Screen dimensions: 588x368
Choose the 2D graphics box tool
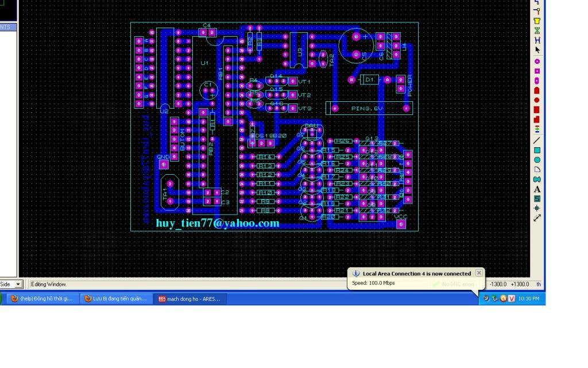pos(537,150)
